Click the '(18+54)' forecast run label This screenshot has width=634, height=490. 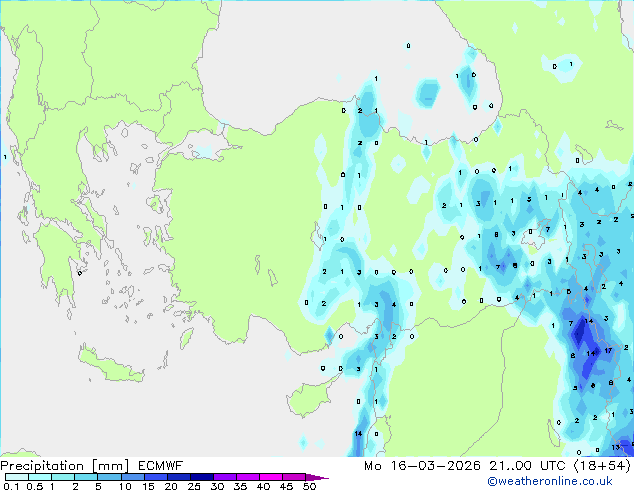[602, 466]
